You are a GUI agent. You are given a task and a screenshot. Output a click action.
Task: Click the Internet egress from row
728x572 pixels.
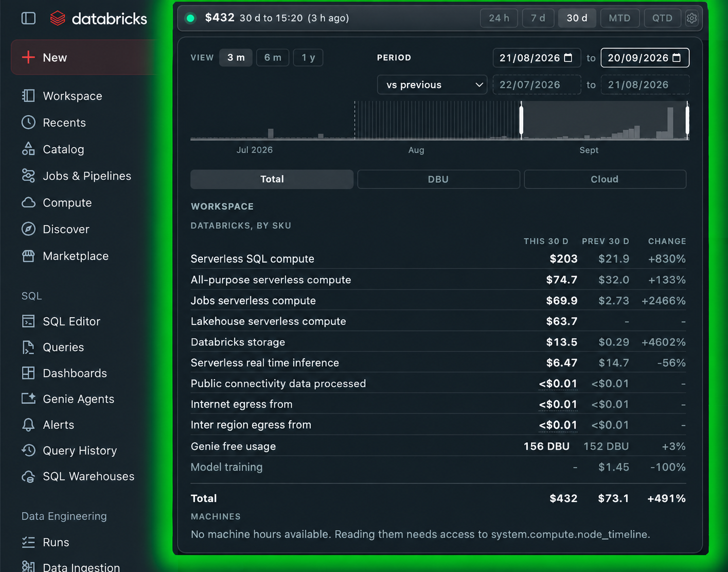(438, 404)
